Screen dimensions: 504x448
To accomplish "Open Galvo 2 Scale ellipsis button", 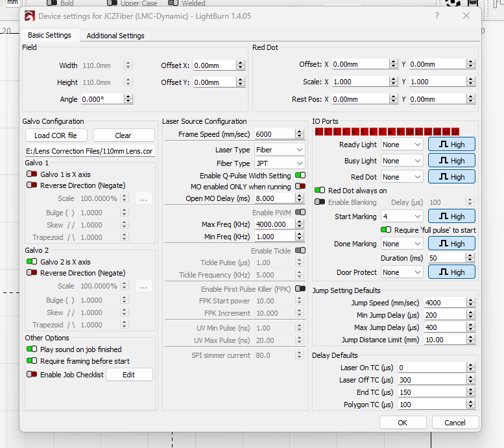I will coord(144,286).
